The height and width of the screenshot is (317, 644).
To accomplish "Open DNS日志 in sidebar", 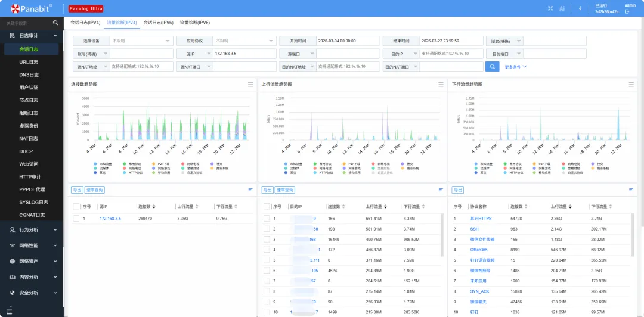I will coord(29,74).
